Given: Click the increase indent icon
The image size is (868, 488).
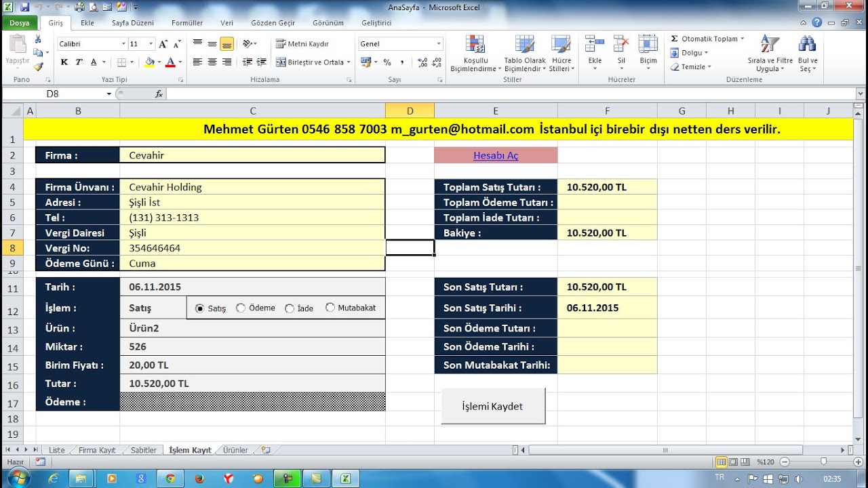Looking at the screenshot, I should 261,62.
